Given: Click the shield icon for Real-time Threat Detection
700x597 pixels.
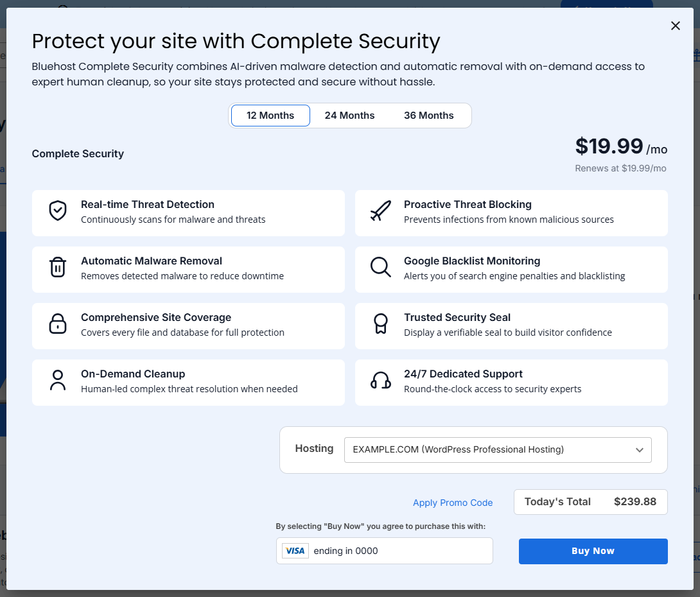Looking at the screenshot, I should [x=58, y=211].
